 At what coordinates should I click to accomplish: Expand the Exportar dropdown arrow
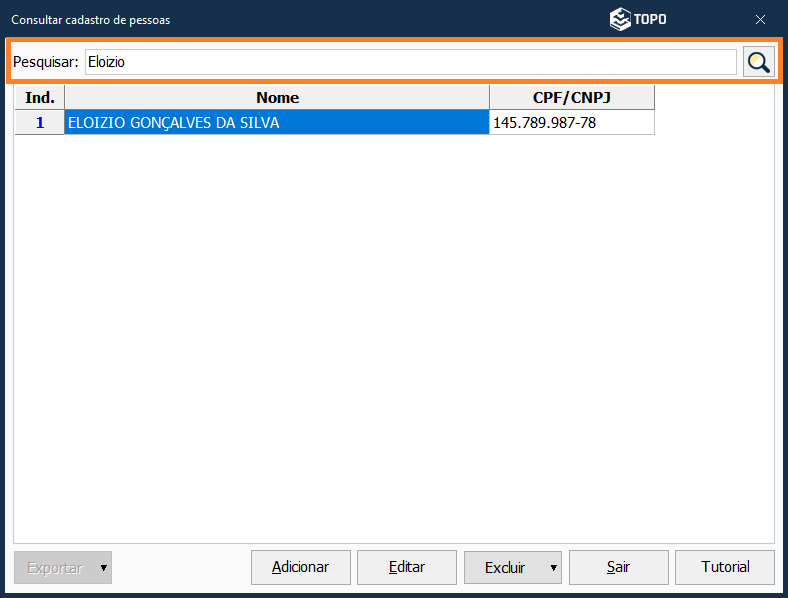(x=104, y=567)
